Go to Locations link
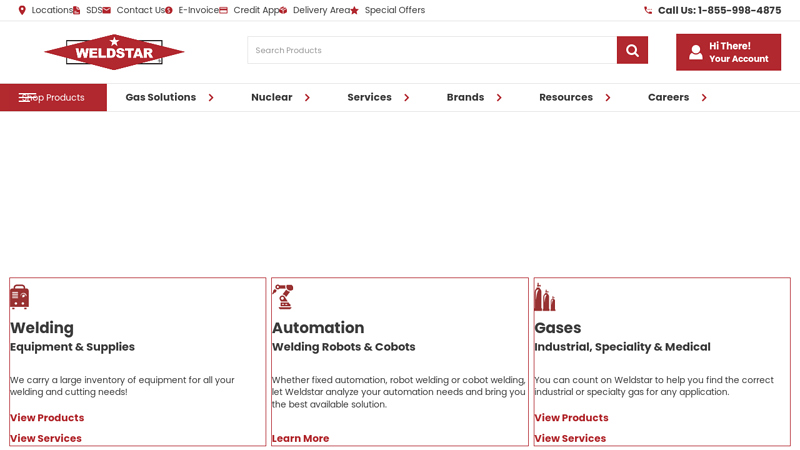The image size is (800, 450). 52,10
